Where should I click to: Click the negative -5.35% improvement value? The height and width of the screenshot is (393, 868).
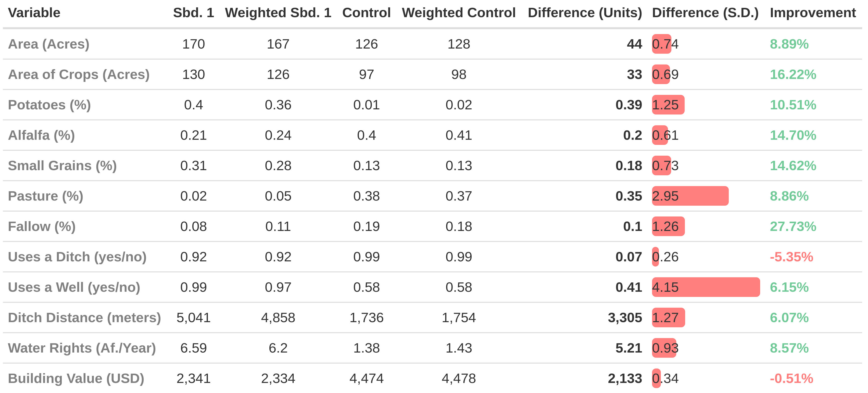(791, 257)
